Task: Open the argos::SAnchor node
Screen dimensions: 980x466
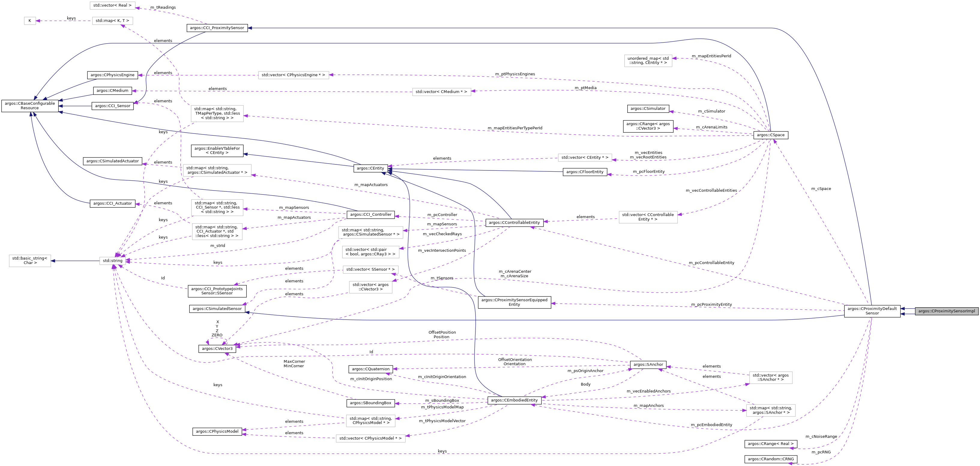Action: click(x=648, y=365)
